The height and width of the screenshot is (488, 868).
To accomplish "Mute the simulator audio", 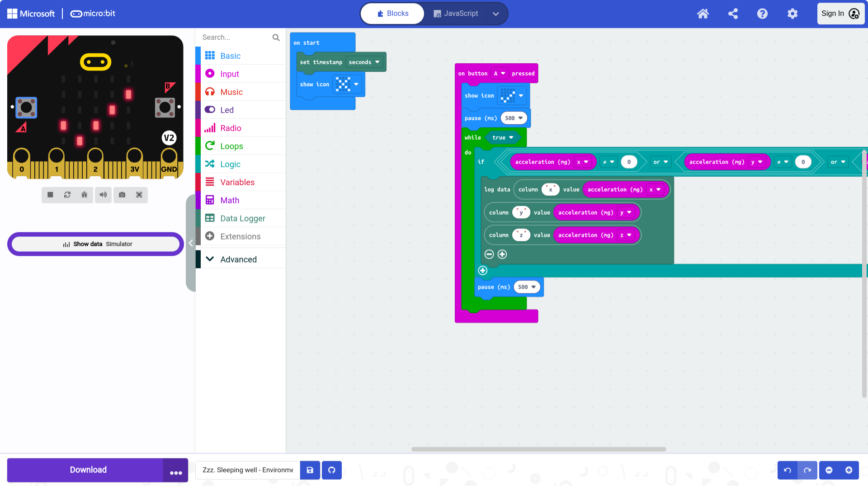I will pyautogui.click(x=104, y=195).
